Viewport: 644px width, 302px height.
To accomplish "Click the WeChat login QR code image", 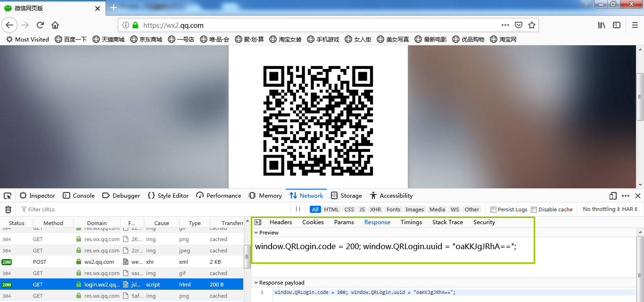I will [x=318, y=121].
